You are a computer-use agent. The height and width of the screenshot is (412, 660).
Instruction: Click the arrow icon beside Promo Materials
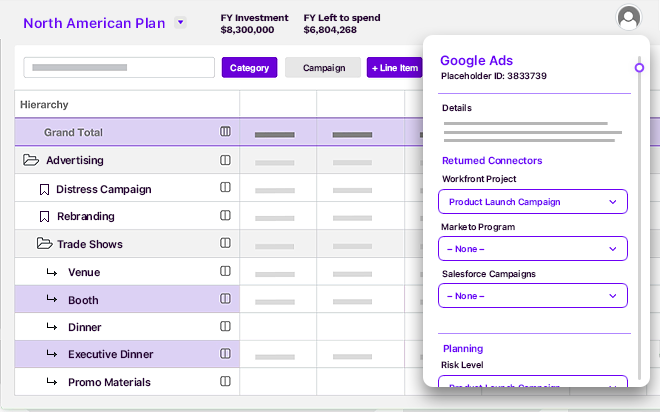tap(52, 382)
